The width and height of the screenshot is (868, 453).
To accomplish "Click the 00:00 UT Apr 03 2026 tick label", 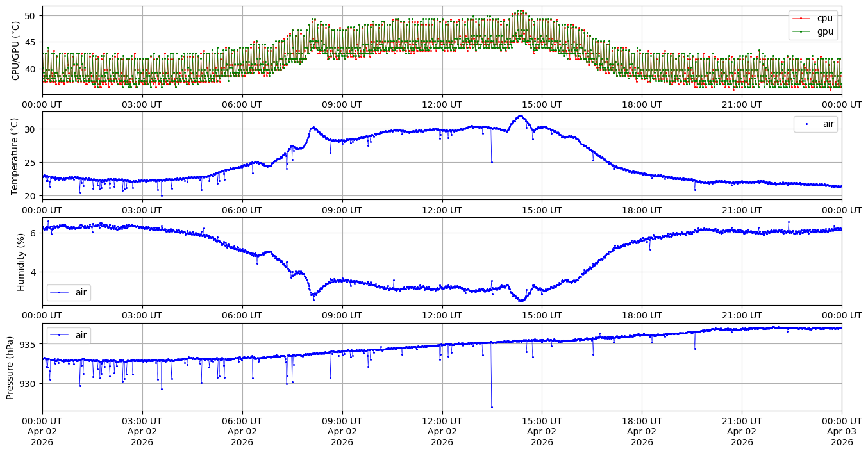I will tap(841, 432).
